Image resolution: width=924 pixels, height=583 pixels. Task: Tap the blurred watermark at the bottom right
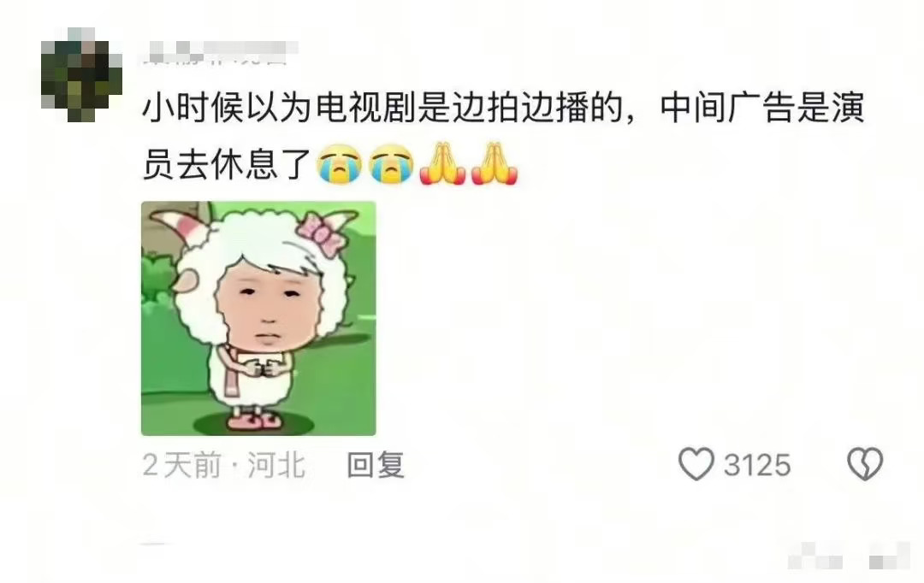point(850,556)
